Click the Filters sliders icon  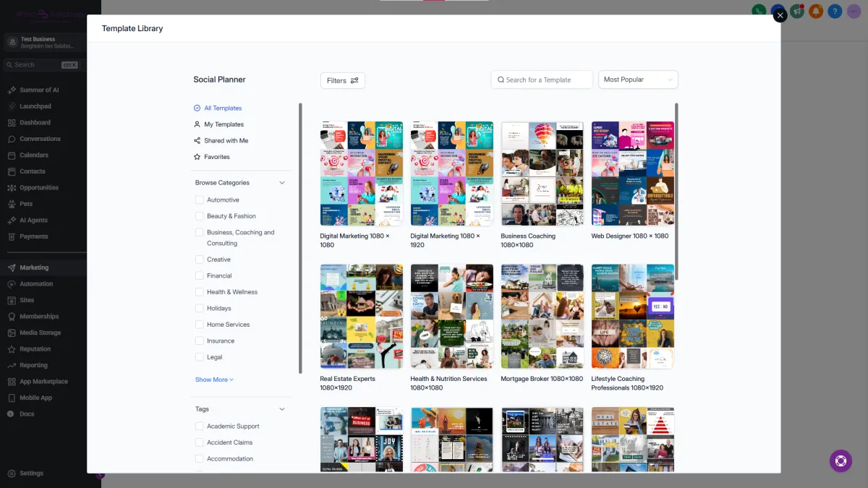(x=354, y=80)
